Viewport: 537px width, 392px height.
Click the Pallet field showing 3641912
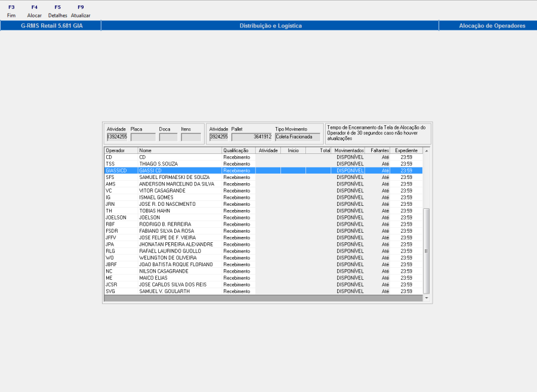pyautogui.click(x=252, y=137)
